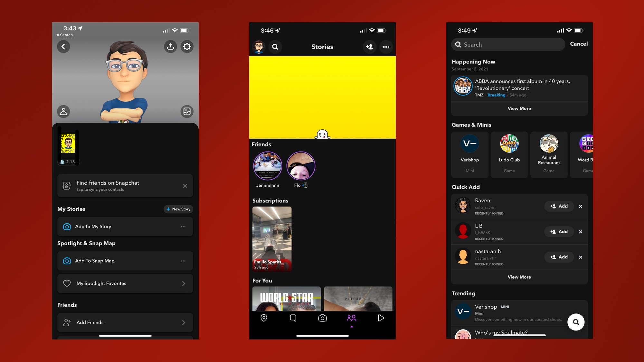Expand the three-dot menu on Add To Snap Map

183,261
